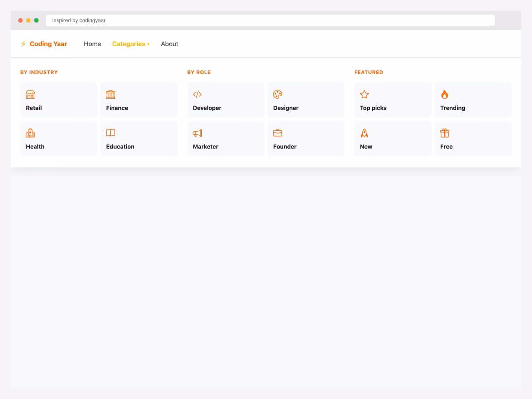The width and height of the screenshot is (532, 399).
Task: Choose the Founder role label
Action: [x=285, y=146]
